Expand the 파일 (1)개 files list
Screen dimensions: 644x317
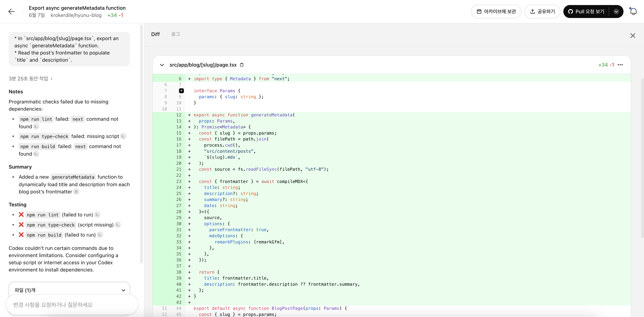tap(123, 290)
